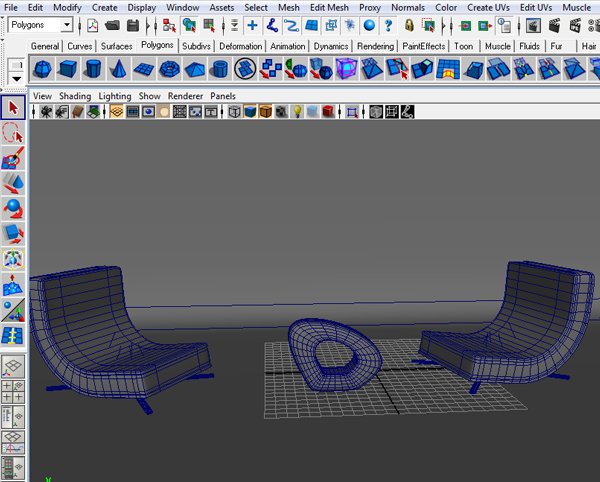Open the Polygons menu set dropdown
The width and height of the screenshot is (600, 482).
(41, 25)
